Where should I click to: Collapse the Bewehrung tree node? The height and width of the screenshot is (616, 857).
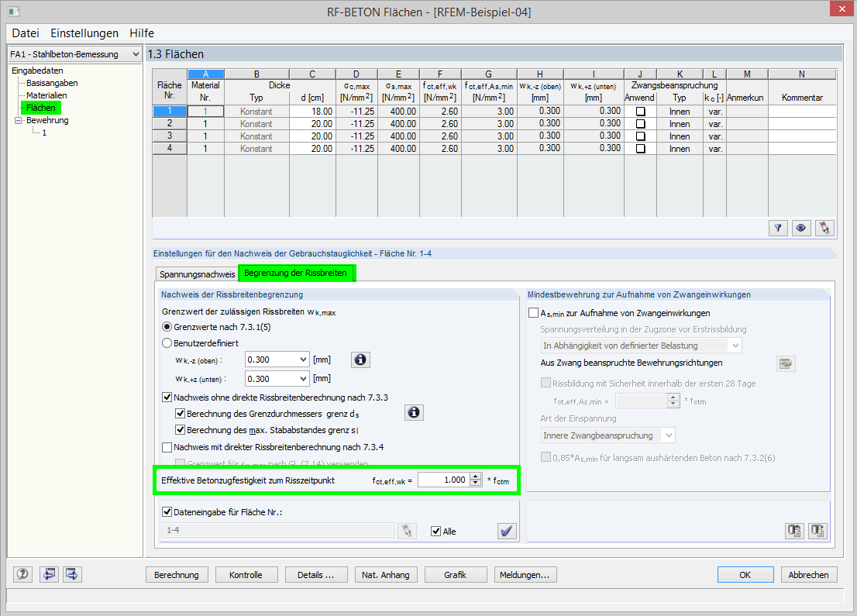18,120
